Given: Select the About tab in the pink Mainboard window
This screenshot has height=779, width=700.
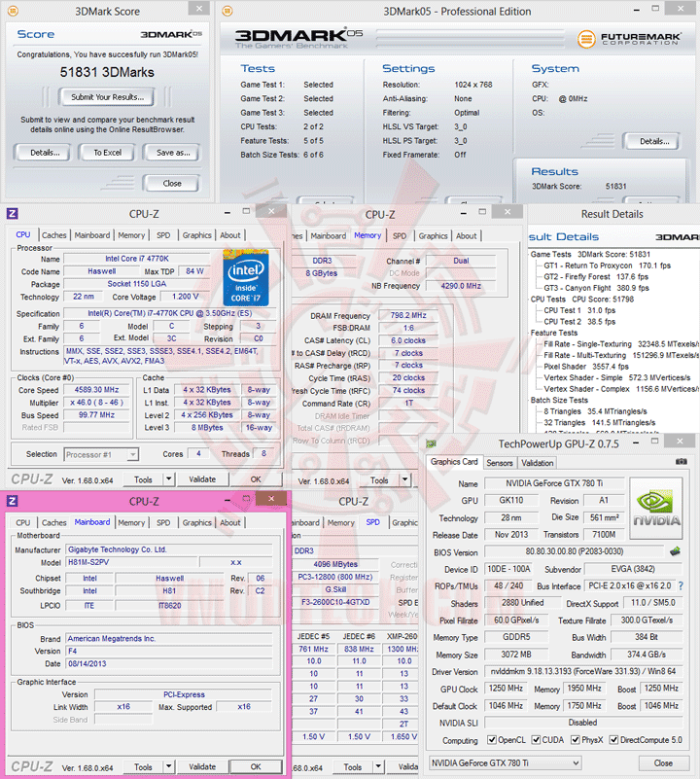Looking at the screenshot, I should coord(230,522).
